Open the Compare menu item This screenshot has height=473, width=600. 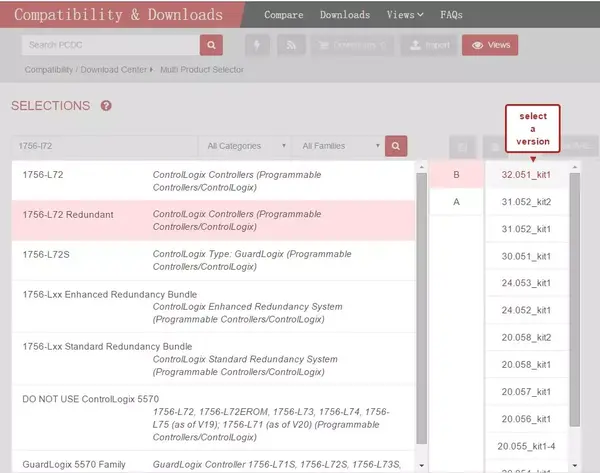pos(284,15)
